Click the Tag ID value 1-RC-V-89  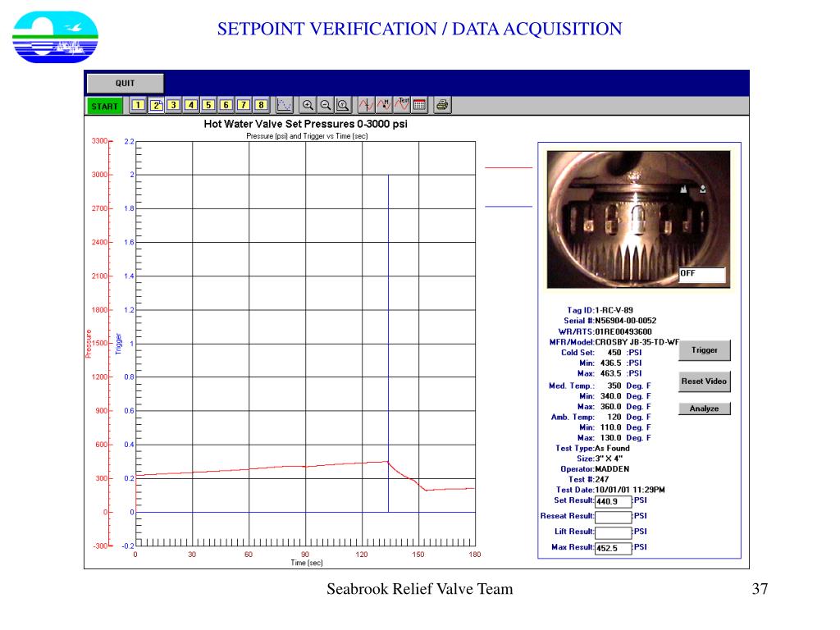tap(614, 310)
